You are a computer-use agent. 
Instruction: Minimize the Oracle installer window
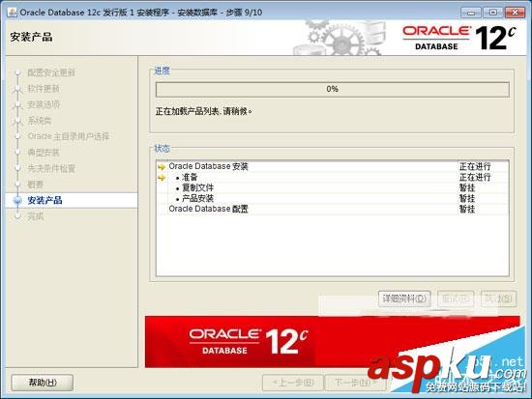[471, 13]
